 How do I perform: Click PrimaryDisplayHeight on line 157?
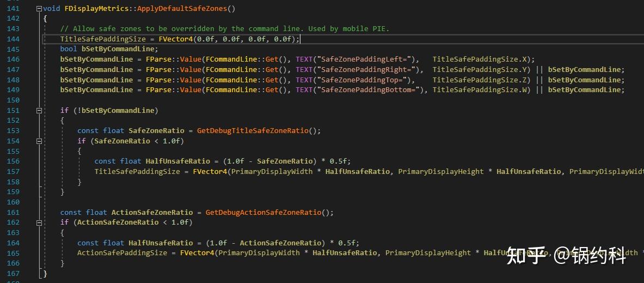coord(441,172)
